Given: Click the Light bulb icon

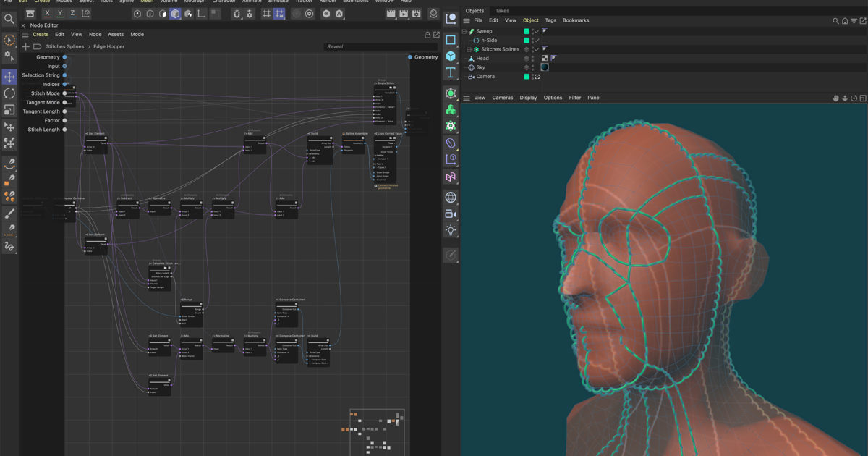Looking at the screenshot, I should (x=451, y=231).
